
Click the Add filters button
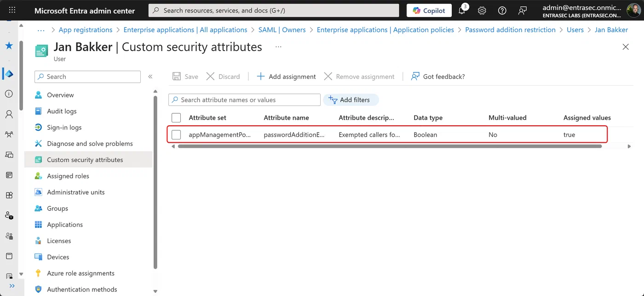351,100
